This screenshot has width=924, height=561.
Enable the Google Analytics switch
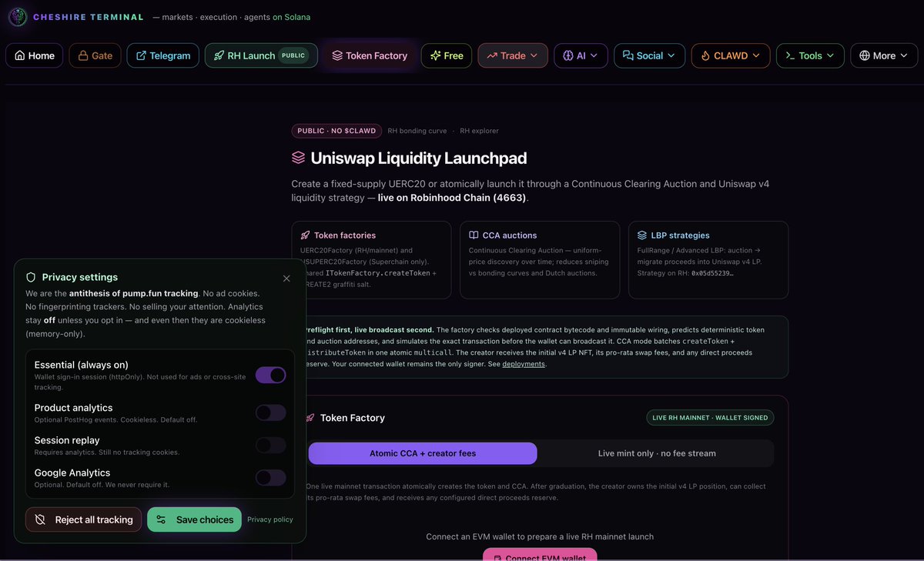click(271, 478)
